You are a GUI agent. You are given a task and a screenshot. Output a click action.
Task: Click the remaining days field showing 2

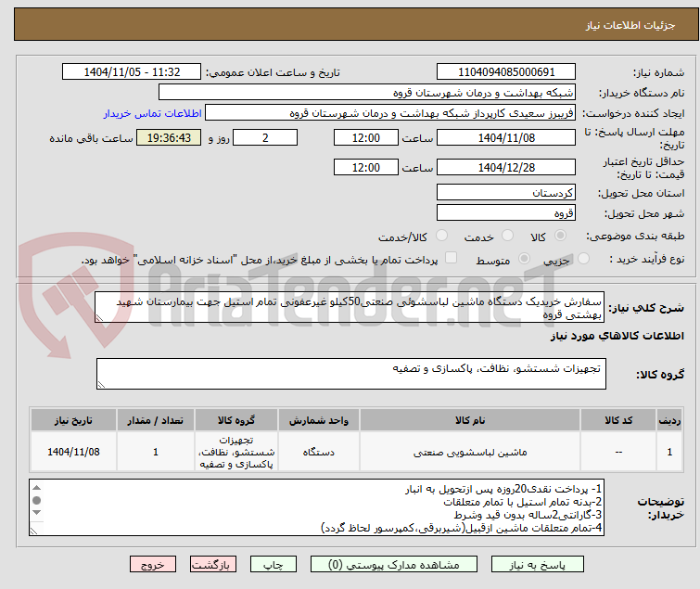pyautogui.click(x=265, y=137)
